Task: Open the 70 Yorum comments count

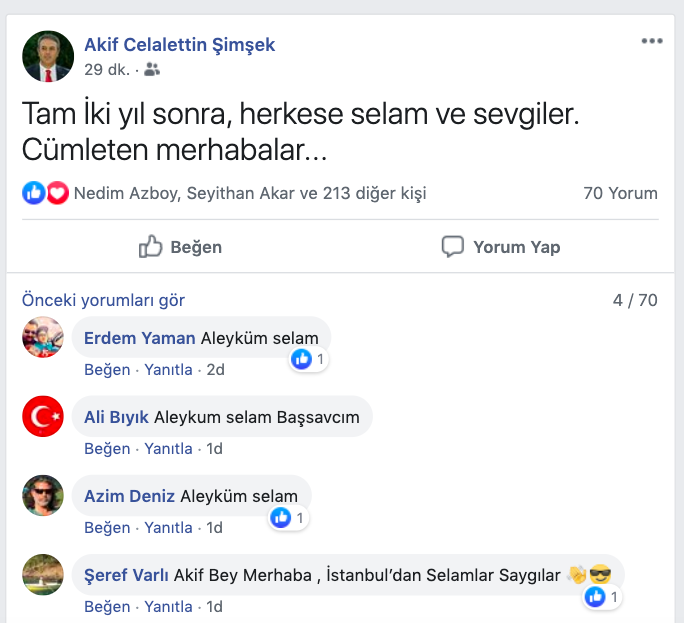Action: point(620,193)
